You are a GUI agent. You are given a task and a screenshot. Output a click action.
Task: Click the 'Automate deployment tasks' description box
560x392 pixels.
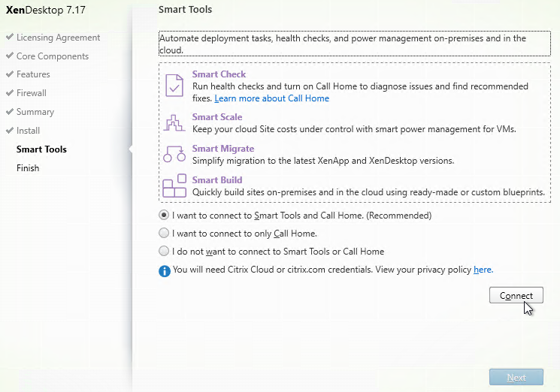(x=354, y=44)
